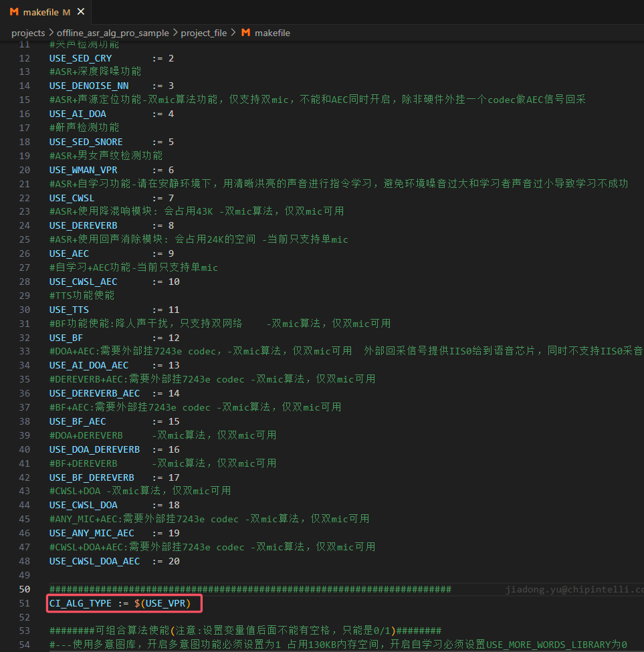
Task: Close the makefile editor tab
Action: click(x=81, y=12)
